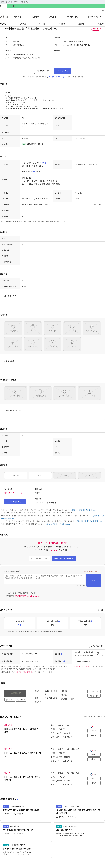Open the remedy.kocsc.or.kr link

click(x=28, y=596)
